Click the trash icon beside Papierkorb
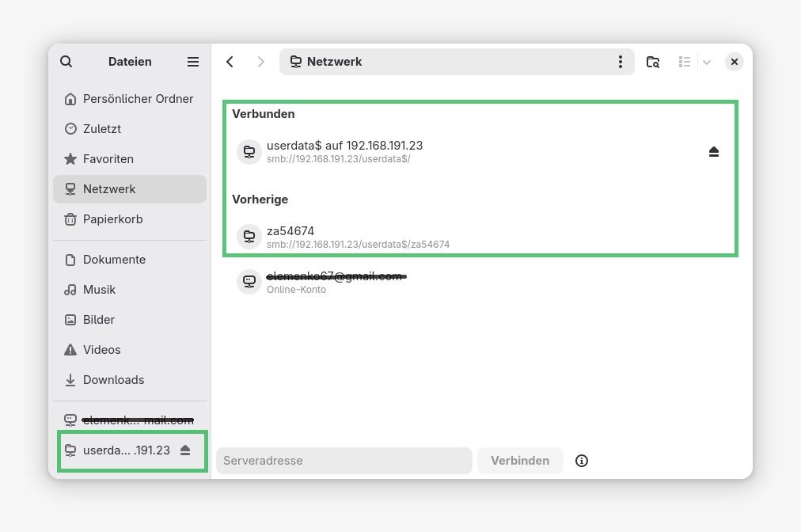 (x=70, y=219)
